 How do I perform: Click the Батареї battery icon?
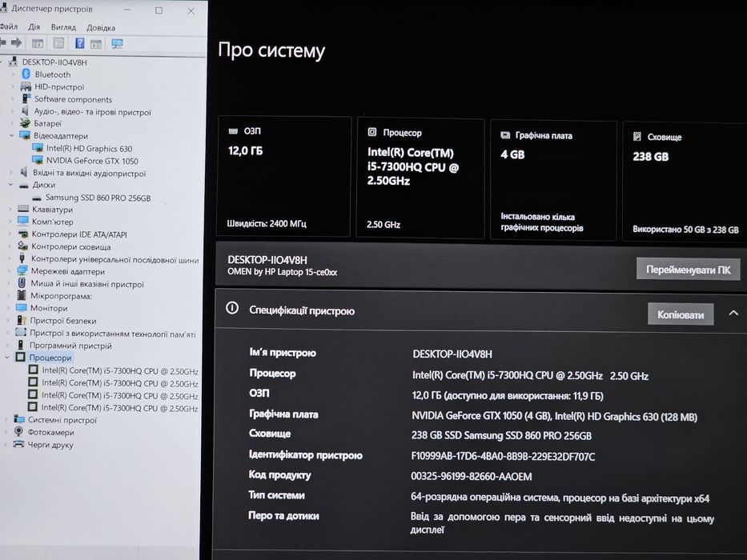click(x=25, y=123)
